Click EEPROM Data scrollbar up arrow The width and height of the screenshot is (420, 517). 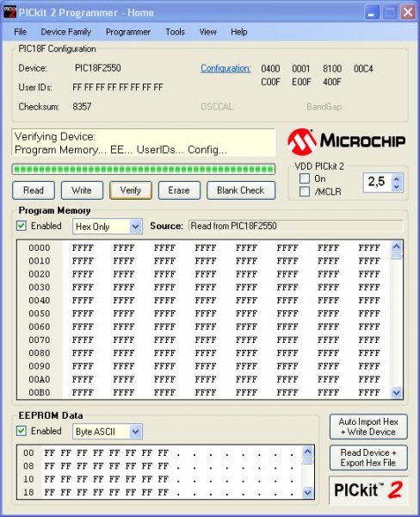pos(307,452)
